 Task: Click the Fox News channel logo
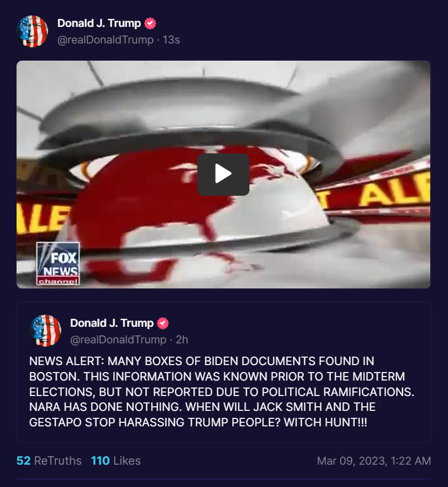(58, 263)
